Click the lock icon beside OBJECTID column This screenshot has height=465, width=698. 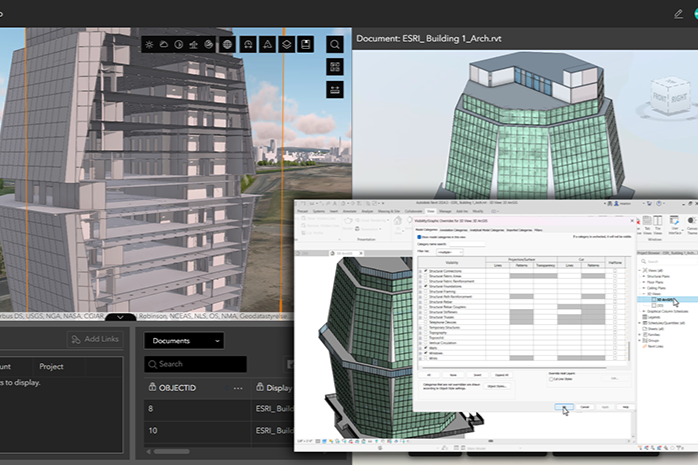pos(152,387)
